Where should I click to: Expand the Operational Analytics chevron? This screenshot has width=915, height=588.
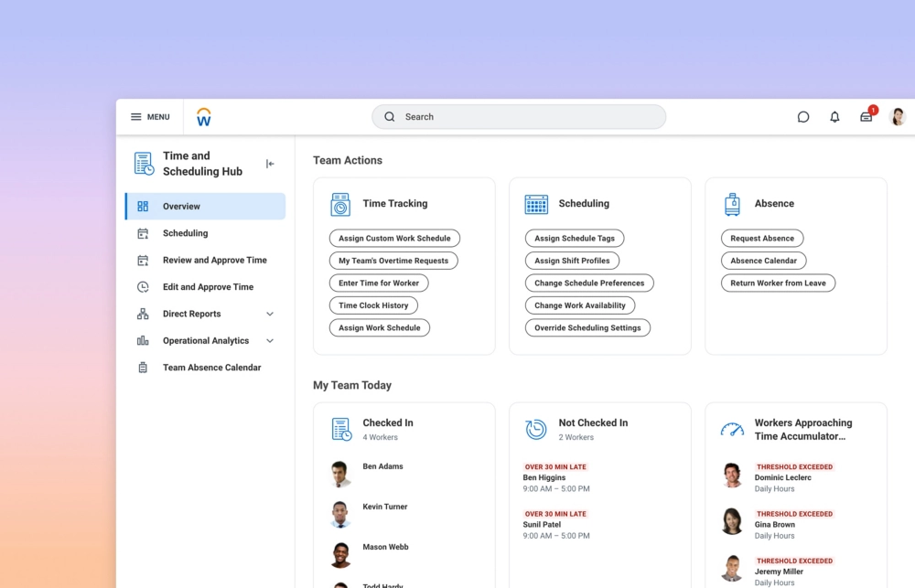click(270, 341)
